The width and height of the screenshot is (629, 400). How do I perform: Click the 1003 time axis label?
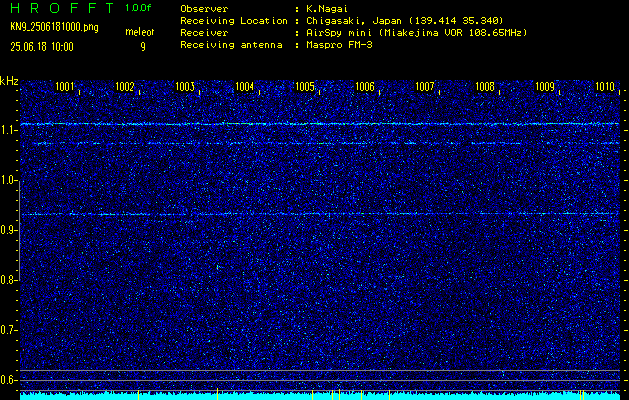pyautogui.click(x=185, y=87)
